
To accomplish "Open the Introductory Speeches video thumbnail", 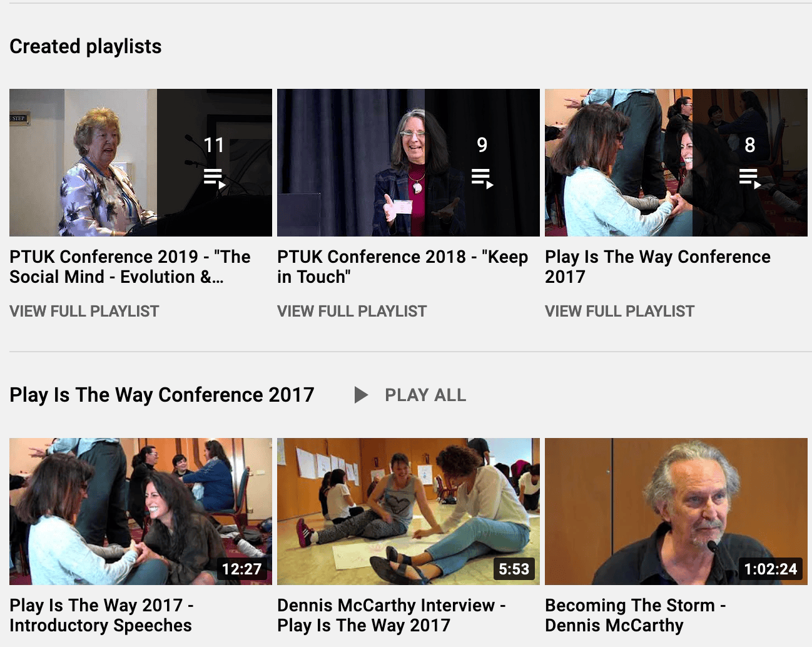I will pyautogui.click(x=141, y=511).
